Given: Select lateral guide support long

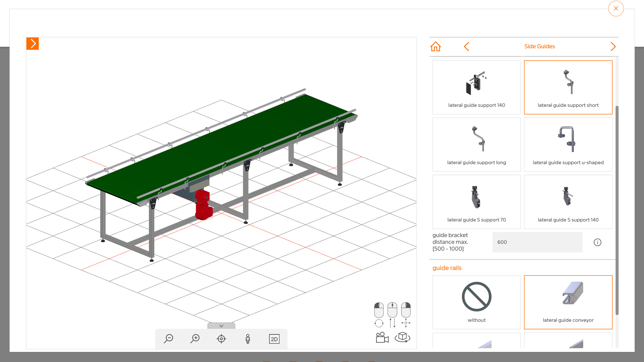Looking at the screenshot, I should [x=476, y=145].
